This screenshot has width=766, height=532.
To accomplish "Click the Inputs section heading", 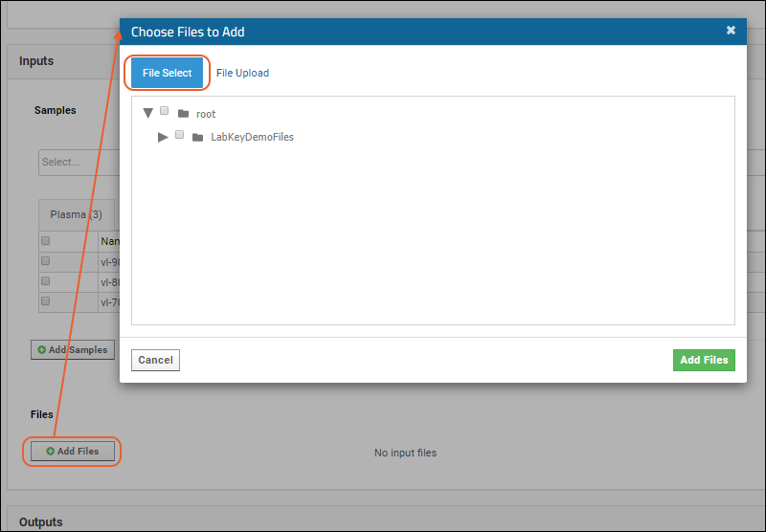I will (x=36, y=61).
